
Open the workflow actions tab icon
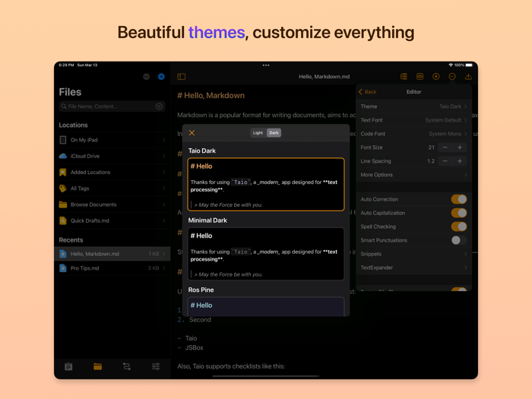127,366
